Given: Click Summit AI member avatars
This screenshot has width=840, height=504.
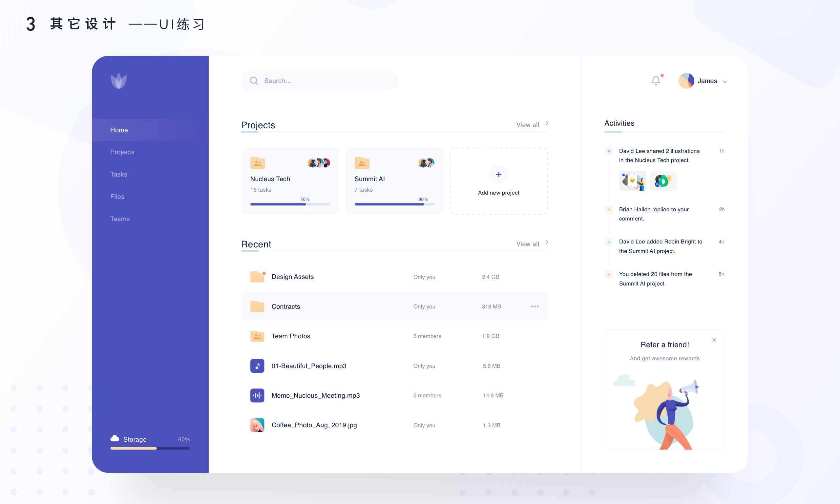Looking at the screenshot, I should pyautogui.click(x=427, y=163).
